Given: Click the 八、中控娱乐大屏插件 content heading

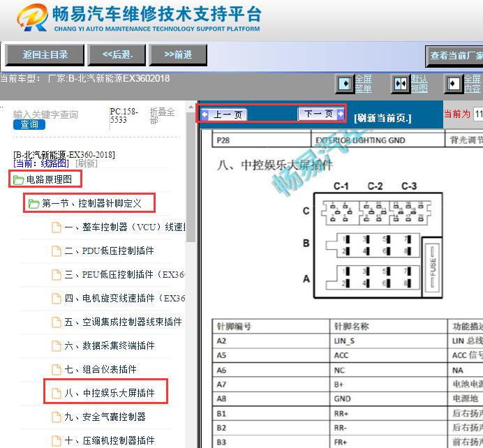Looking at the screenshot, I should point(275,165).
